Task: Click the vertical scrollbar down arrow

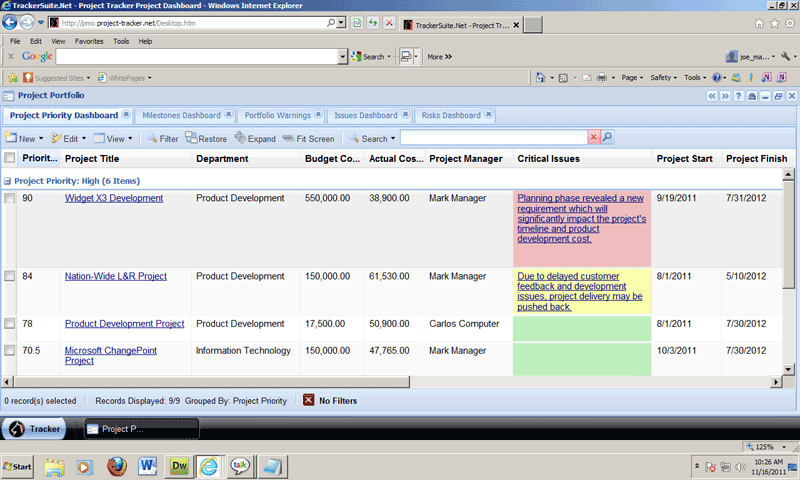Action: pyautogui.click(x=788, y=369)
